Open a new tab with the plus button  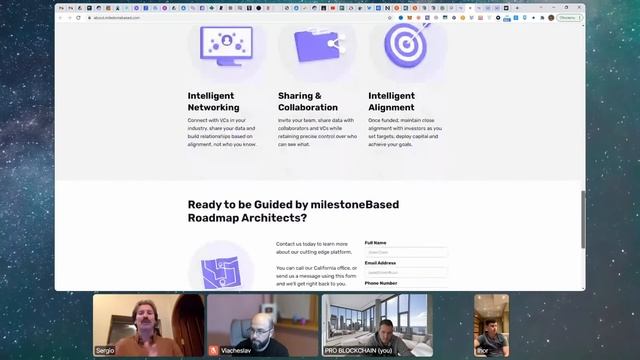[x=517, y=8]
